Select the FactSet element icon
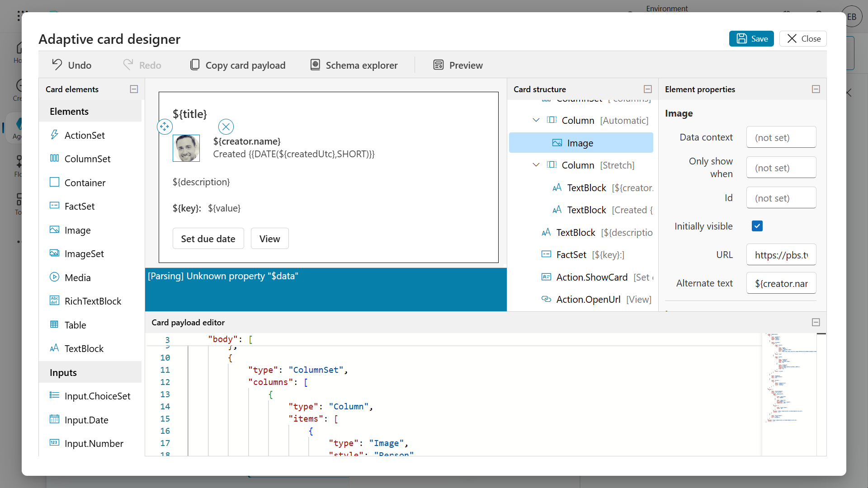This screenshot has height=488, width=868. coord(54,206)
